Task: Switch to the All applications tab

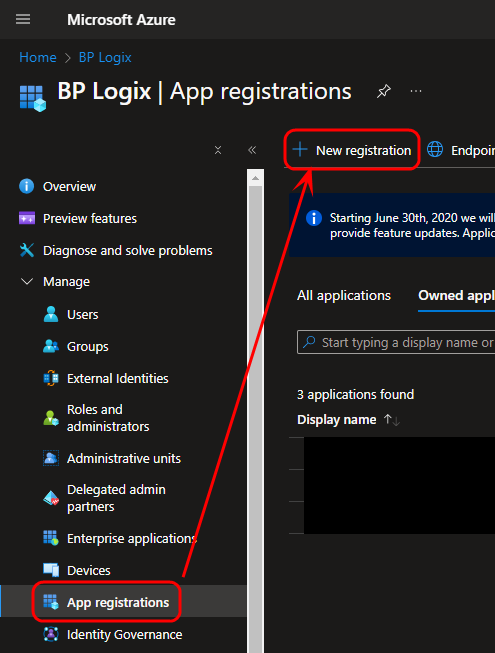Action: pyautogui.click(x=344, y=296)
